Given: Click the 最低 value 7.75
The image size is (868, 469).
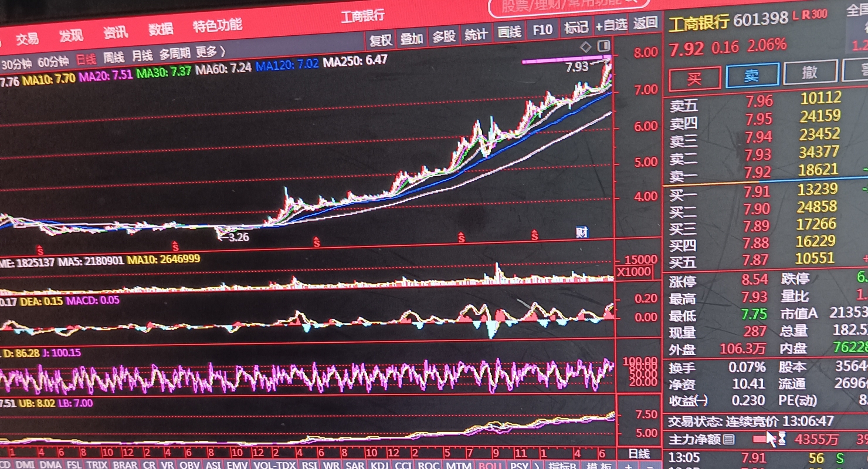Looking at the screenshot, I should click(x=754, y=315).
